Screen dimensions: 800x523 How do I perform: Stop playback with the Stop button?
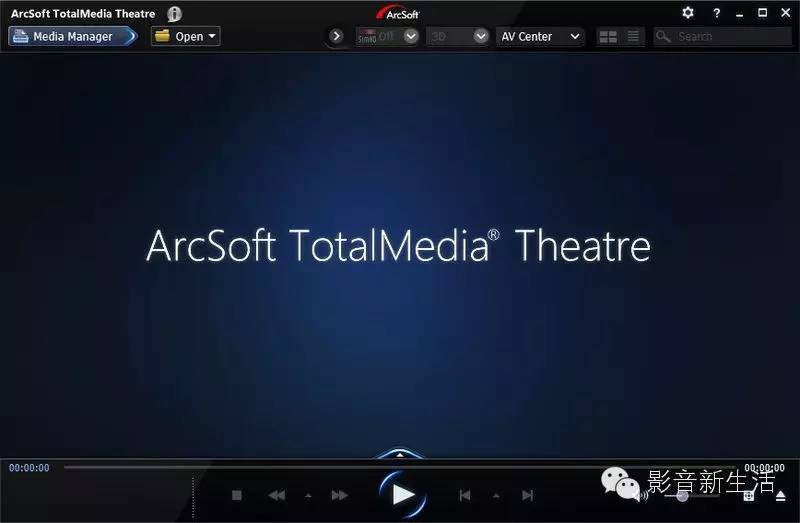[237, 495]
